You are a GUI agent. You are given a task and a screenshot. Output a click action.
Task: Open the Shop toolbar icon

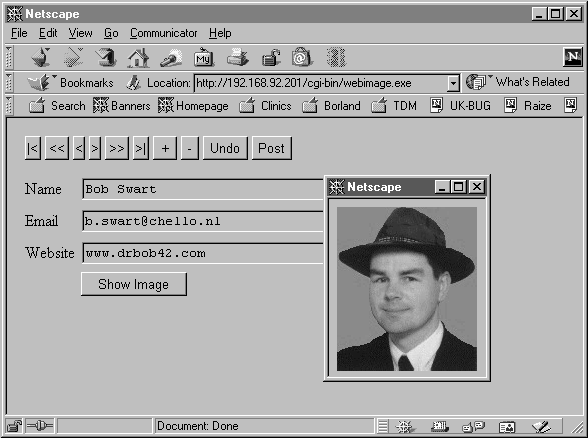pos(301,58)
